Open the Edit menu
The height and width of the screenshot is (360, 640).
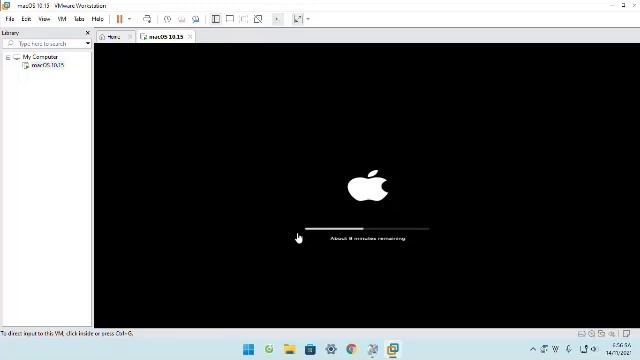point(26,19)
